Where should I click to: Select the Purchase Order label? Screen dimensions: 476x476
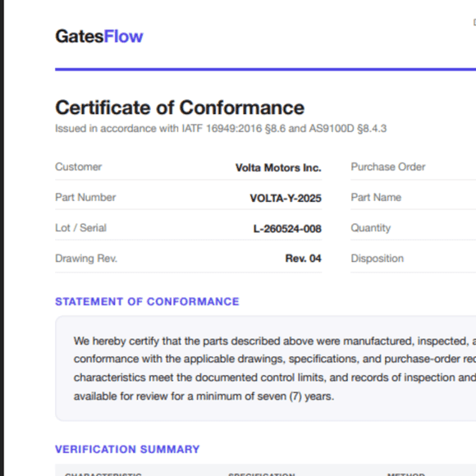(x=388, y=167)
